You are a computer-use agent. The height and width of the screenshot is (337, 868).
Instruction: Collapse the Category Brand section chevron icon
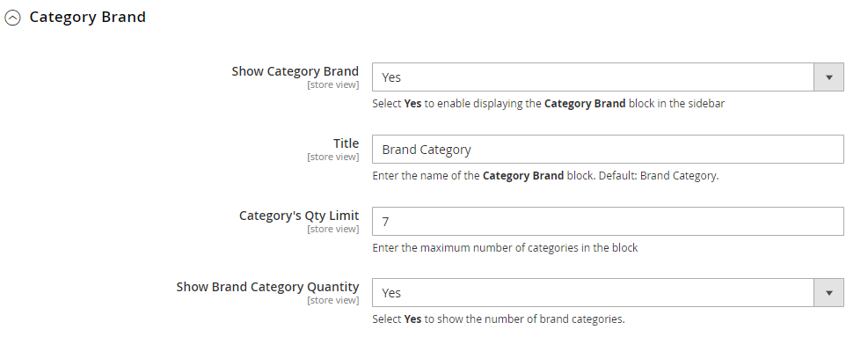pos(12,18)
